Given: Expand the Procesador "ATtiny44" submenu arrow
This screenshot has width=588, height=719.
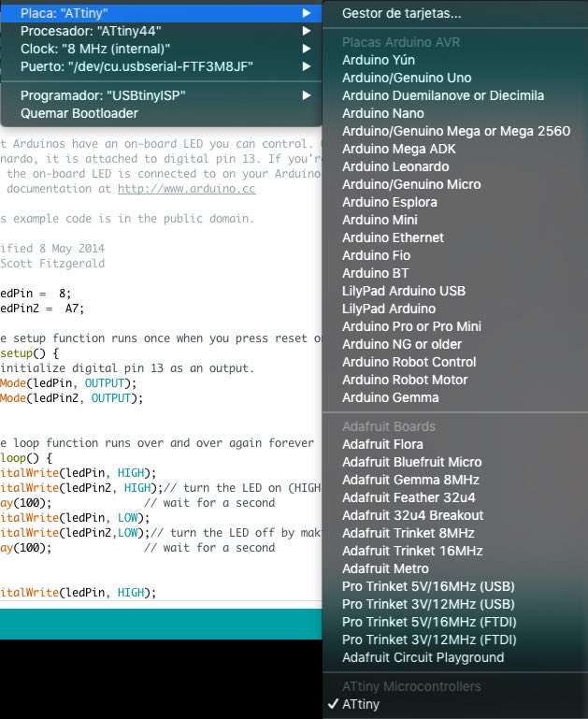Looking at the screenshot, I should click(x=307, y=31).
